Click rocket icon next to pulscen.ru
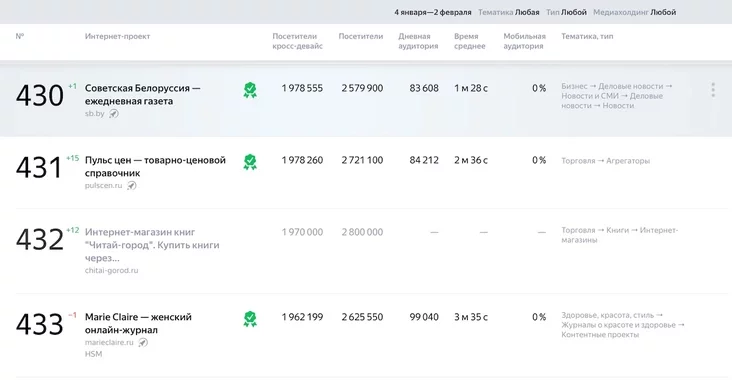This screenshot has width=732, height=380. [x=132, y=185]
